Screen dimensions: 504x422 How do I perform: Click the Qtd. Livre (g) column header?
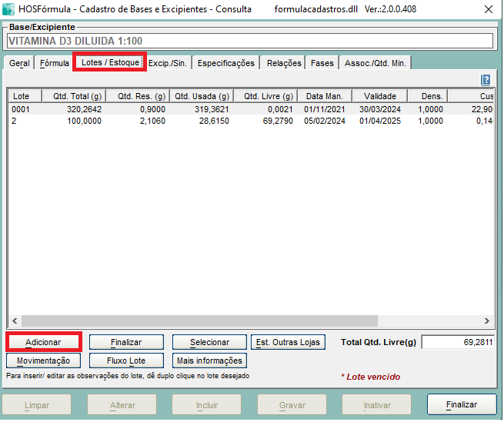[x=269, y=96]
